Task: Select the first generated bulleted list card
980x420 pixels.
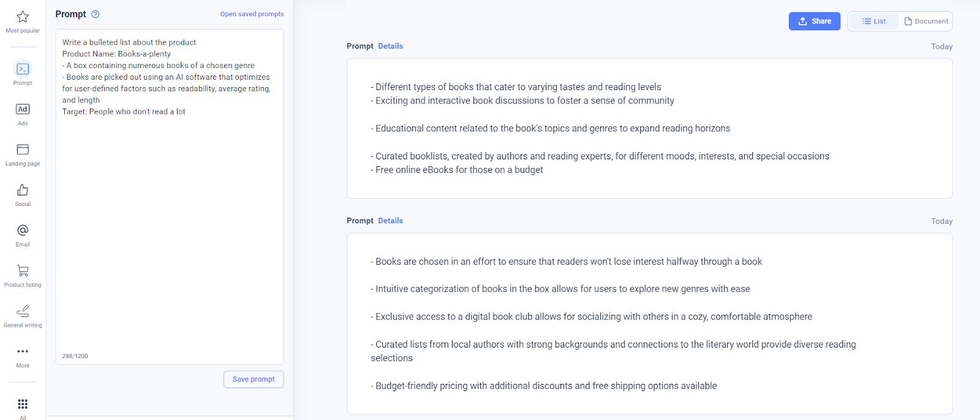Action: pos(649,128)
